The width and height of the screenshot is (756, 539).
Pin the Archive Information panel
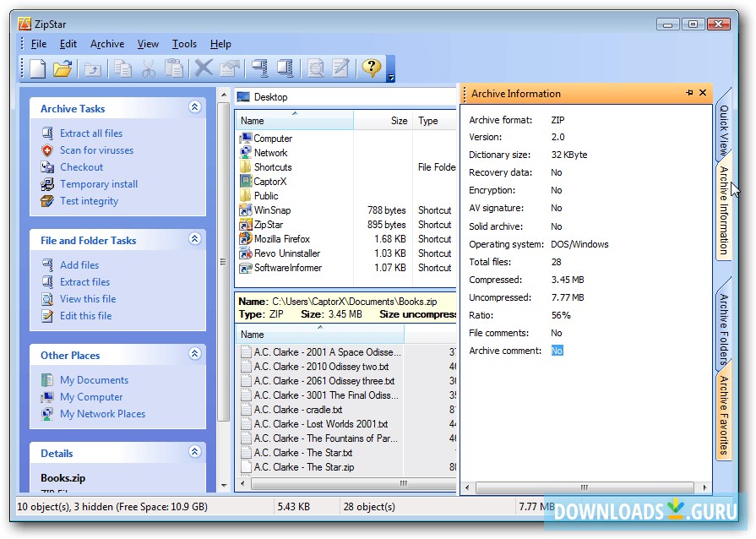pos(689,93)
